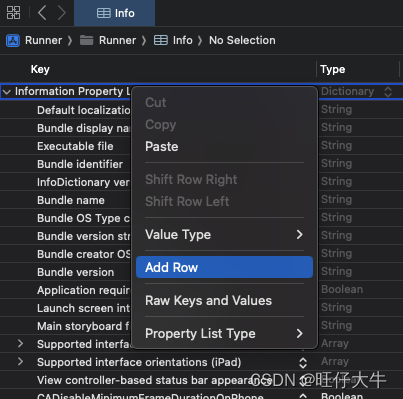
Task: Open the related items grid icon
Action: (x=13, y=13)
